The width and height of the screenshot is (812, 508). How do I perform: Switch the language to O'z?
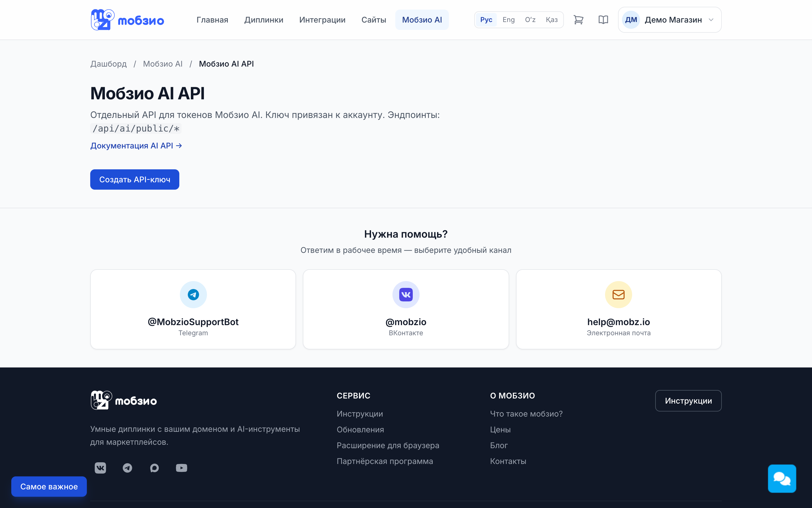(x=530, y=20)
